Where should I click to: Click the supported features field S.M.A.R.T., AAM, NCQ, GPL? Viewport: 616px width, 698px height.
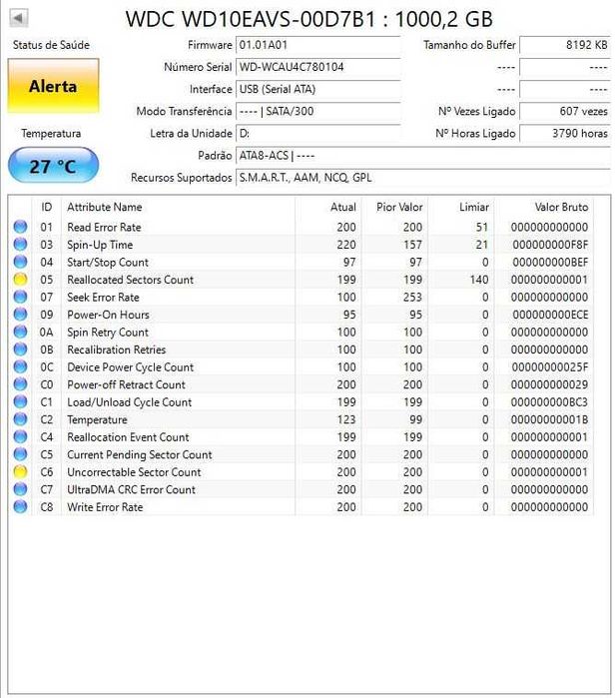coord(423,178)
